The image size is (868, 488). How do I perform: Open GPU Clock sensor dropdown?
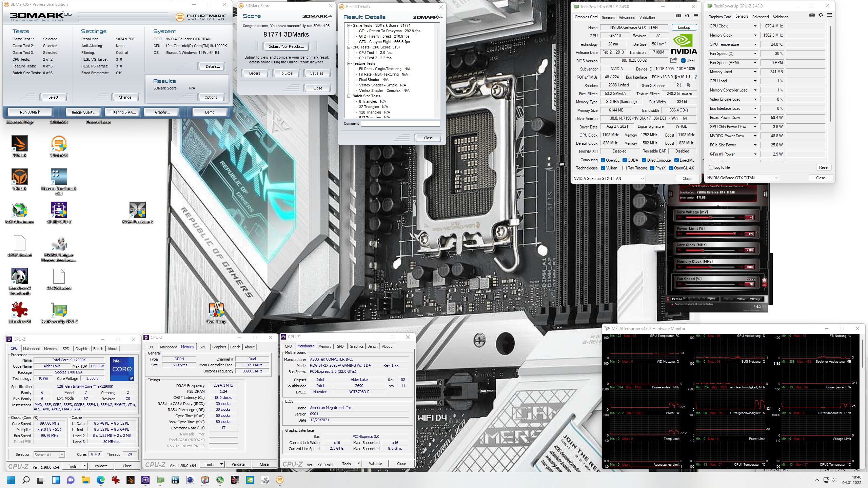pyautogui.click(x=755, y=26)
